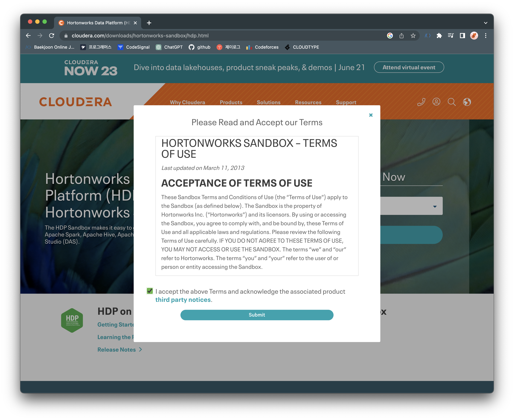
Task: Toggle the browser side panel
Action: pos(462,36)
